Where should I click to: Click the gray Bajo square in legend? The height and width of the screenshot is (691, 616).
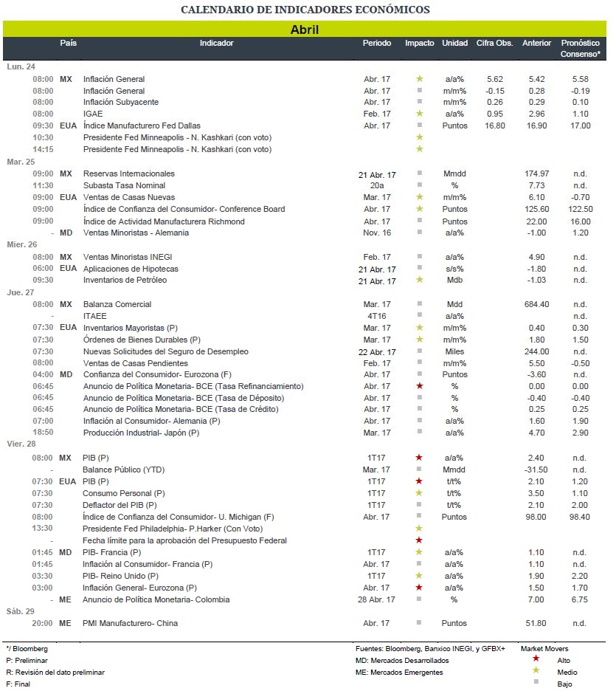[x=536, y=681]
